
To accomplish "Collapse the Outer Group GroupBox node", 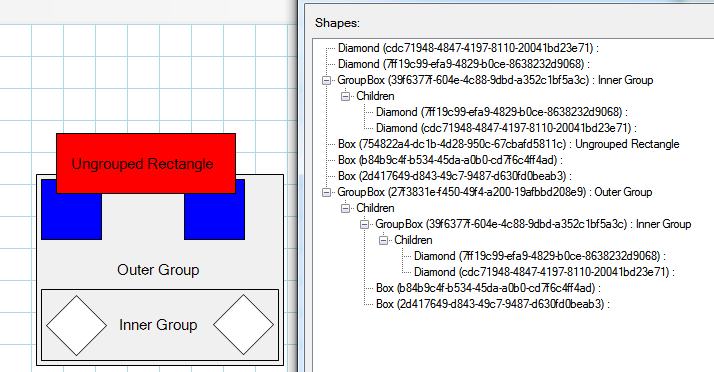I will coord(326,193).
